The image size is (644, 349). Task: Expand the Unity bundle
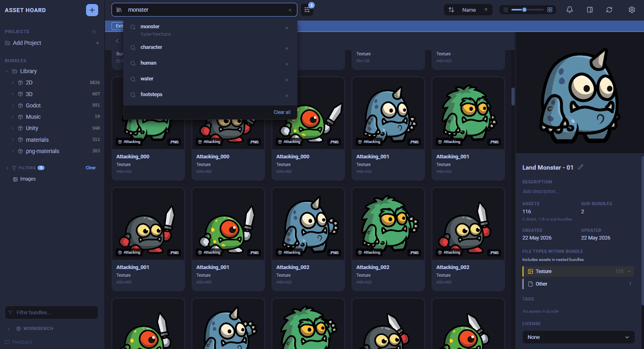pyautogui.click(x=13, y=128)
